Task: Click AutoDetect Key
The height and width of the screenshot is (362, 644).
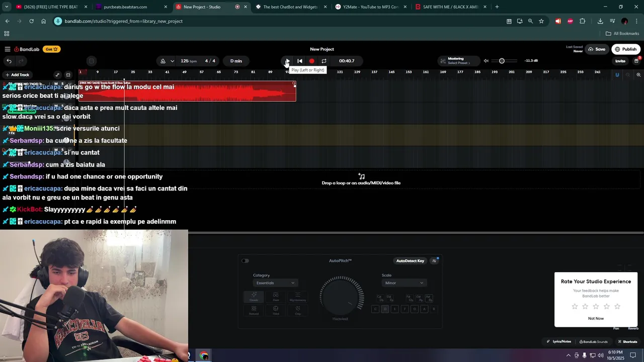Action: (410, 260)
